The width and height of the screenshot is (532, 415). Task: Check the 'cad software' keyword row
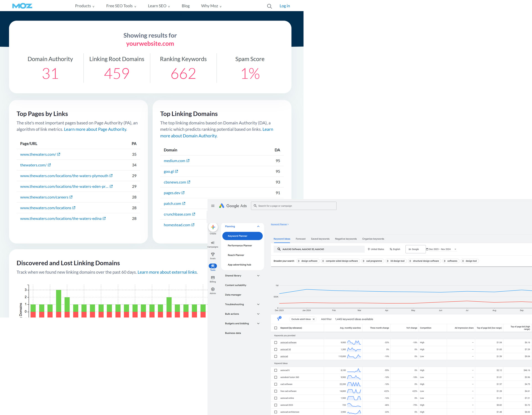(x=276, y=384)
